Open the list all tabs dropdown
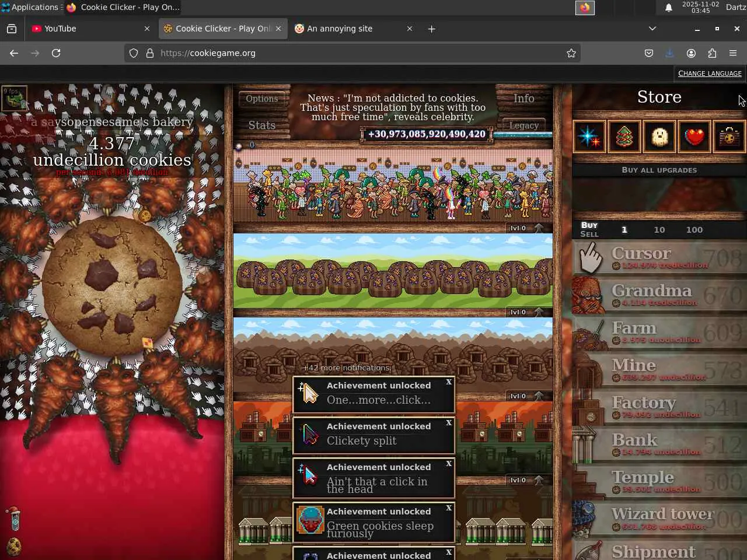 pyautogui.click(x=652, y=29)
